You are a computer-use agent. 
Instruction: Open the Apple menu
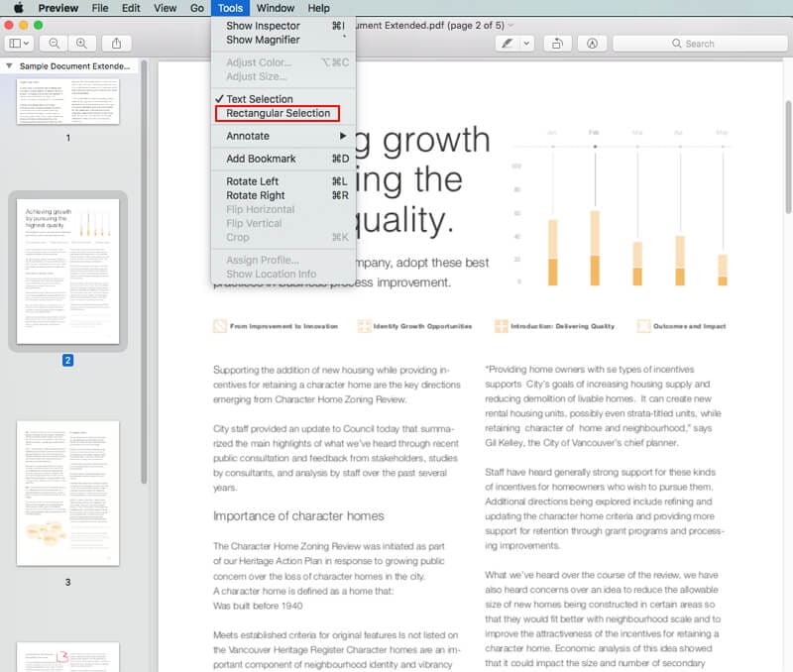click(x=19, y=8)
